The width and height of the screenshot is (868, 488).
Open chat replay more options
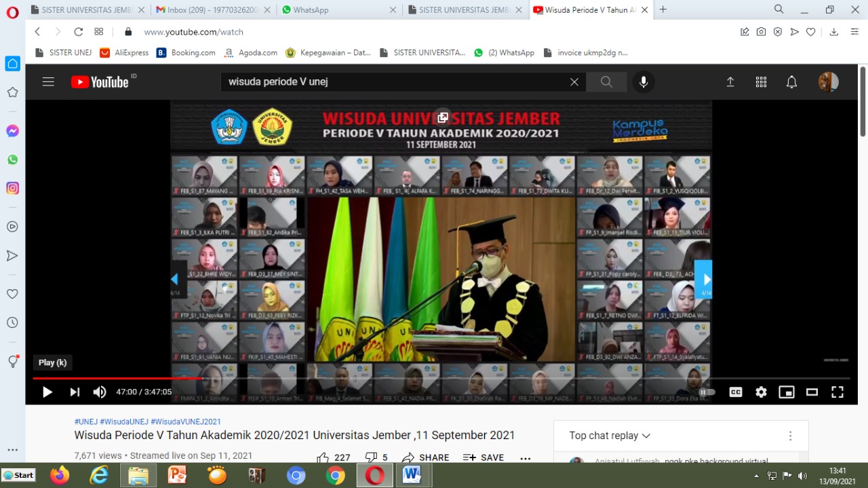(790, 436)
